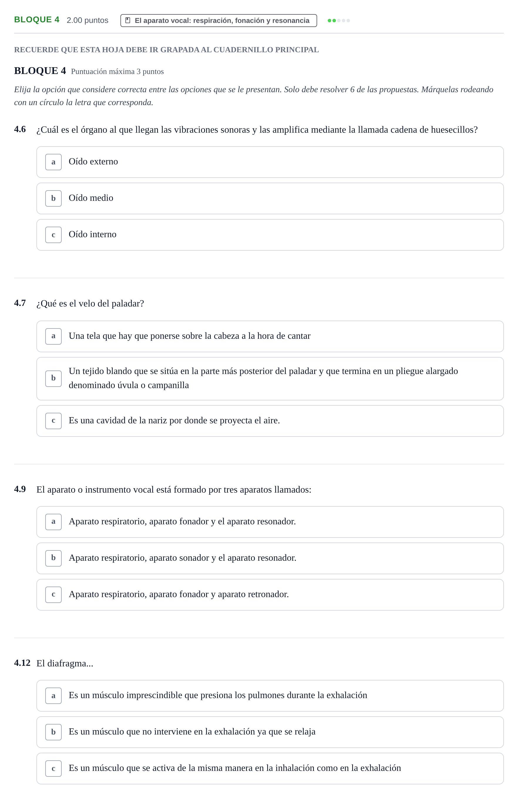This screenshot has height=812, width=518.
Task: Choose the letter a box for question 4.7
Action: click(x=53, y=336)
